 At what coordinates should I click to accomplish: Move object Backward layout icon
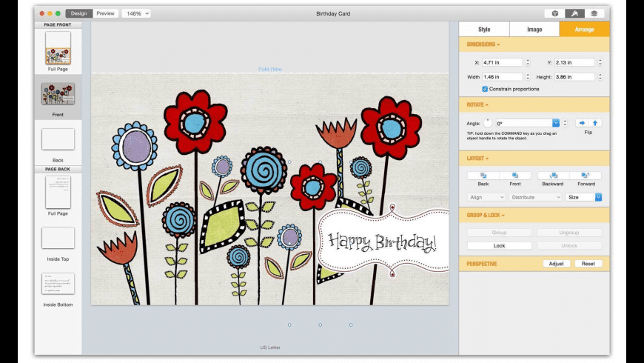553,176
